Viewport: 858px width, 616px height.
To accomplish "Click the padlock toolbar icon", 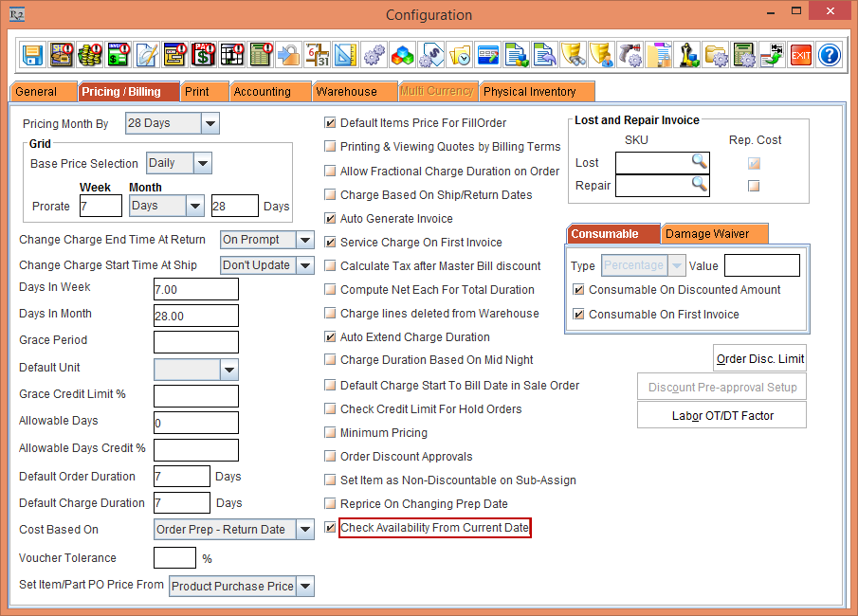I will click(289, 55).
